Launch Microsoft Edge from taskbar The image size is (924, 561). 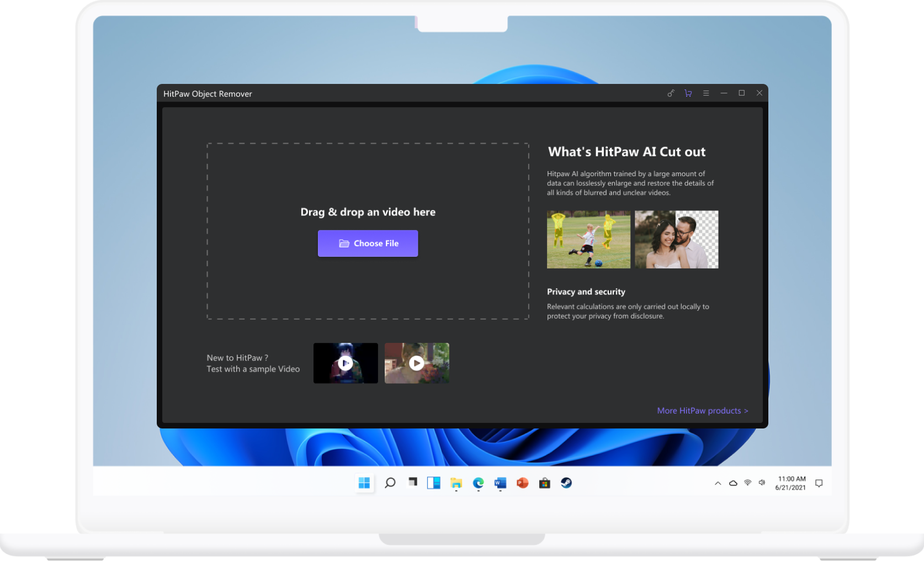pos(478,483)
